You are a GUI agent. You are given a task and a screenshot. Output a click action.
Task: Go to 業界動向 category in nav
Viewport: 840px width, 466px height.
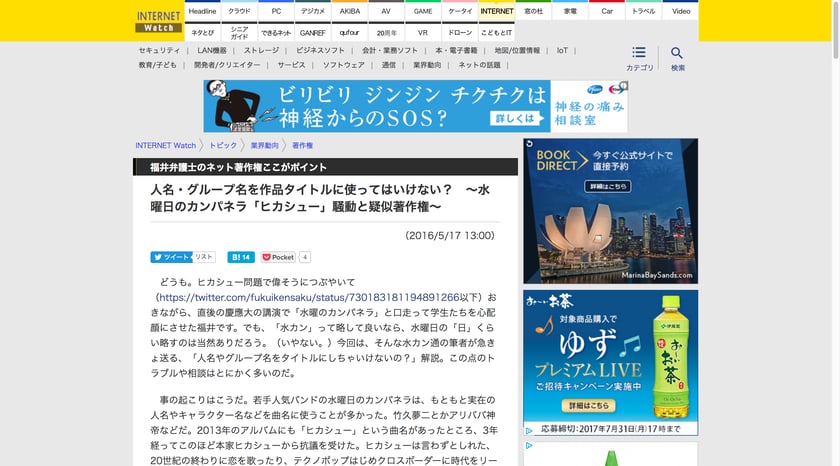click(427, 65)
